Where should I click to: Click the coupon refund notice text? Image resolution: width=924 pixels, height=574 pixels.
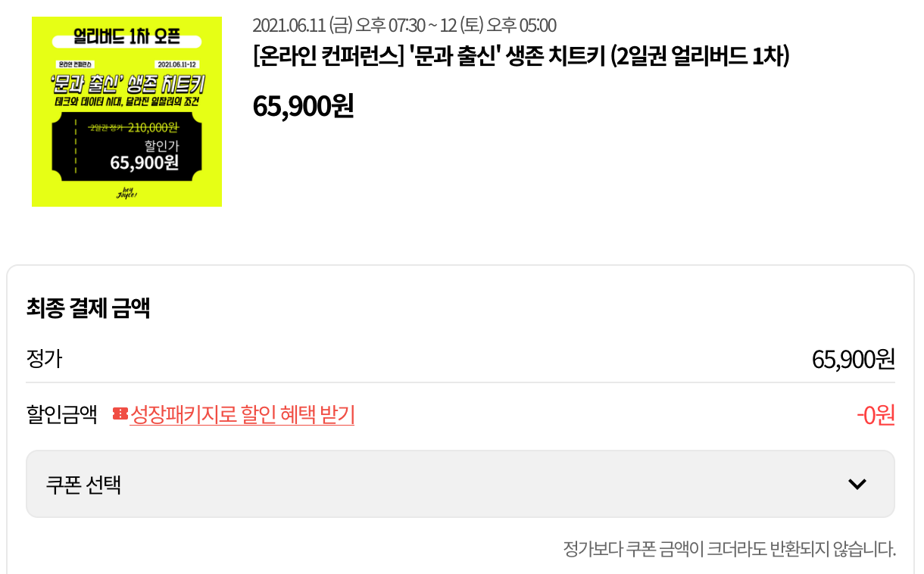[x=729, y=548]
